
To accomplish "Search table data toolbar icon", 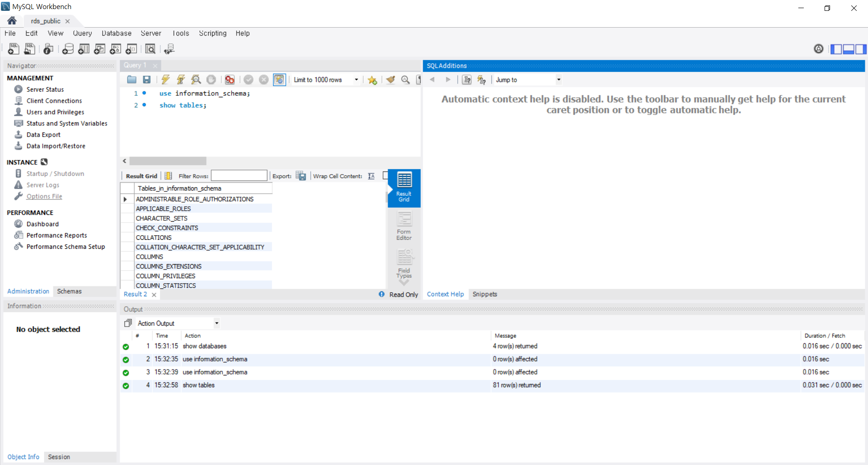I will tap(150, 49).
